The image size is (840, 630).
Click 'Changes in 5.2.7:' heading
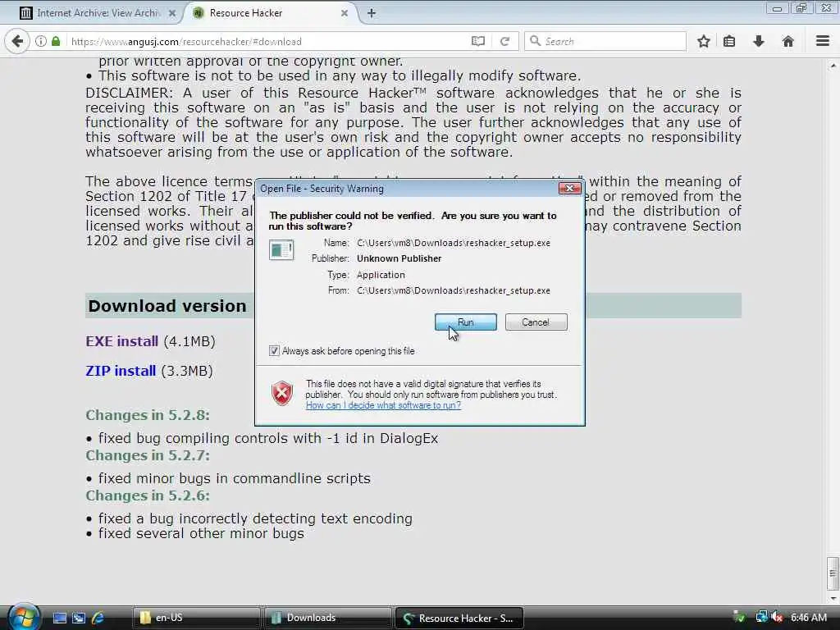pyautogui.click(x=148, y=455)
